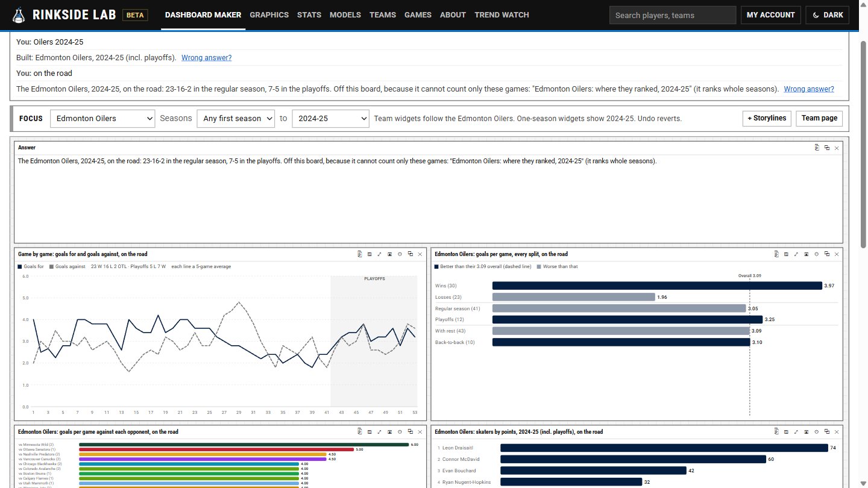
Task: Click the Search players, teams field
Action: 673,15
